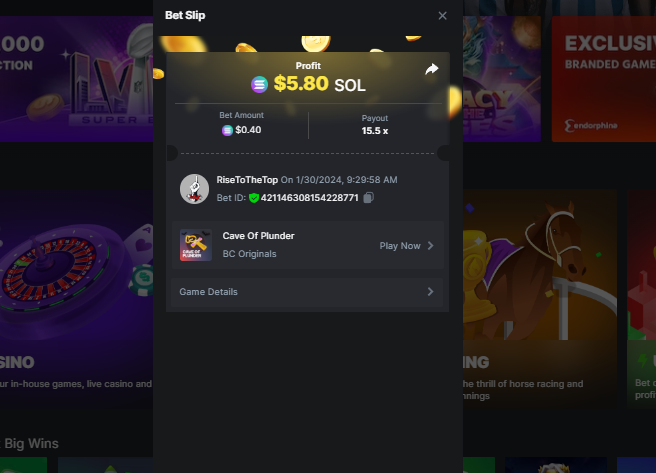Copy the Bet ID to clipboard

pos(369,197)
